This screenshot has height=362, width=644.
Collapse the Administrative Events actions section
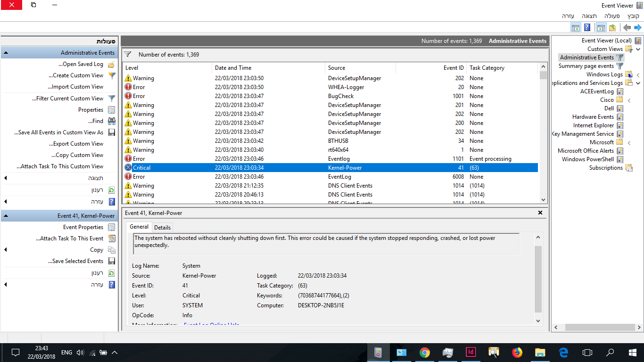[6, 53]
